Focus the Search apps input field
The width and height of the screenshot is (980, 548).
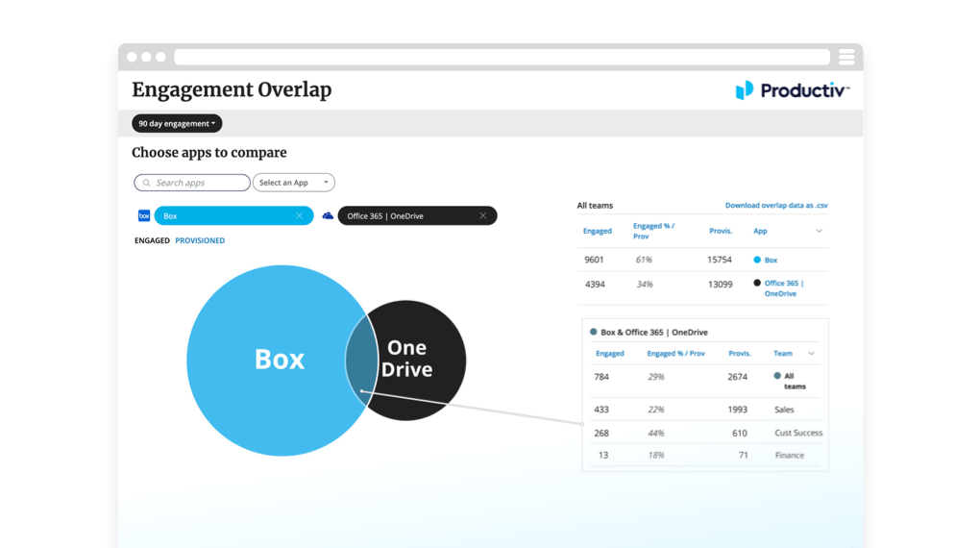(192, 183)
